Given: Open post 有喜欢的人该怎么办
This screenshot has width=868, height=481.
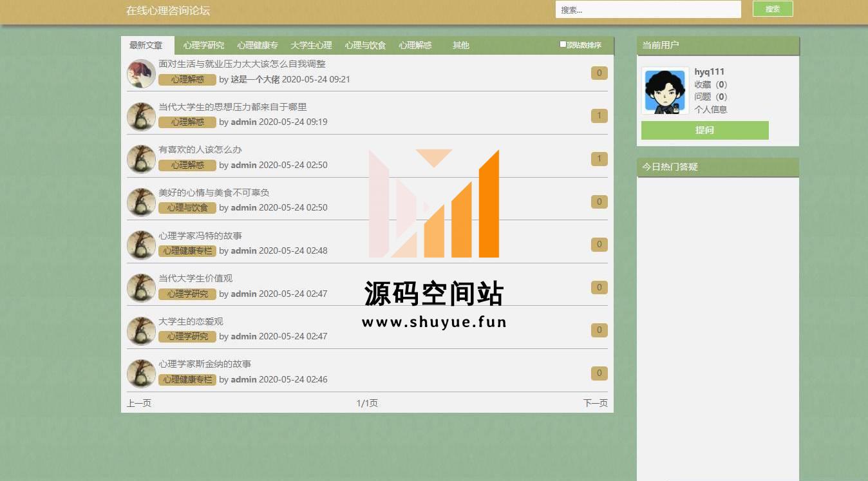Looking at the screenshot, I should click(200, 149).
